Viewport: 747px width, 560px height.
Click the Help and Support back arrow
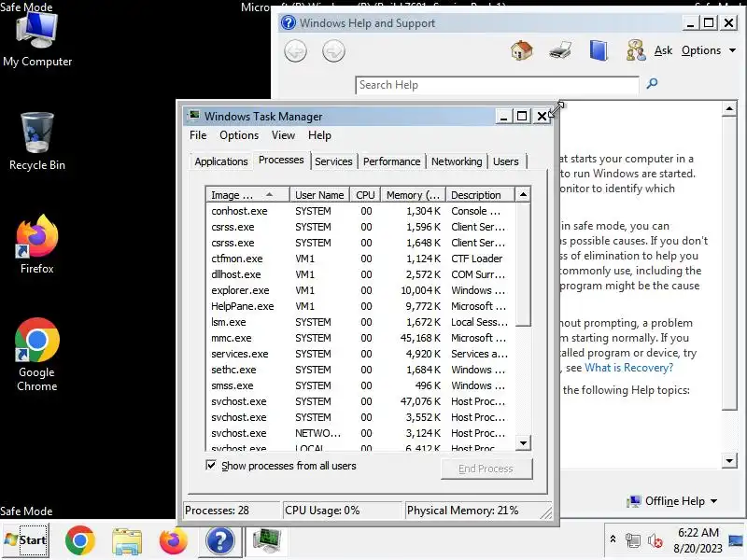[x=295, y=51]
